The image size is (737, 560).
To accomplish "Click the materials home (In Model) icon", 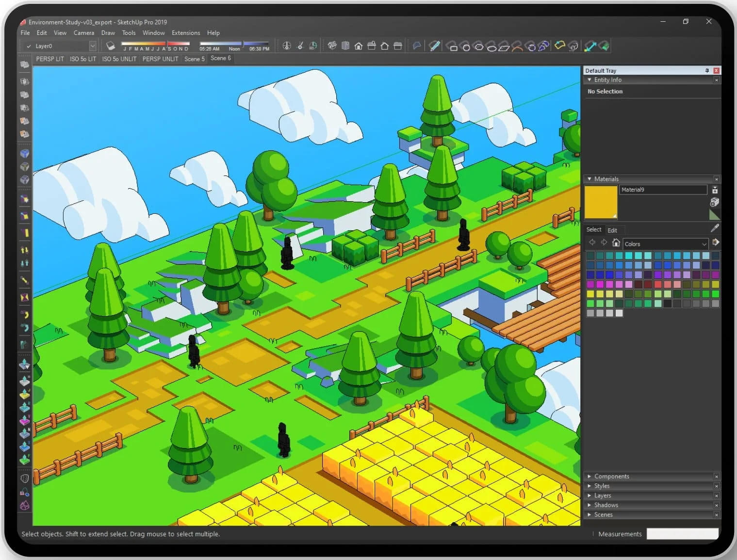I will 616,243.
